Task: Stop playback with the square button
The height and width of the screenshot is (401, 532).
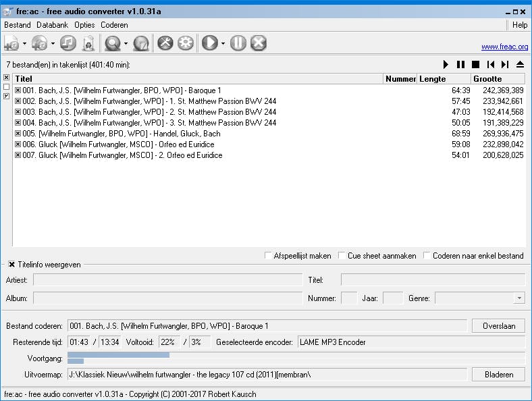Action: 476,64
